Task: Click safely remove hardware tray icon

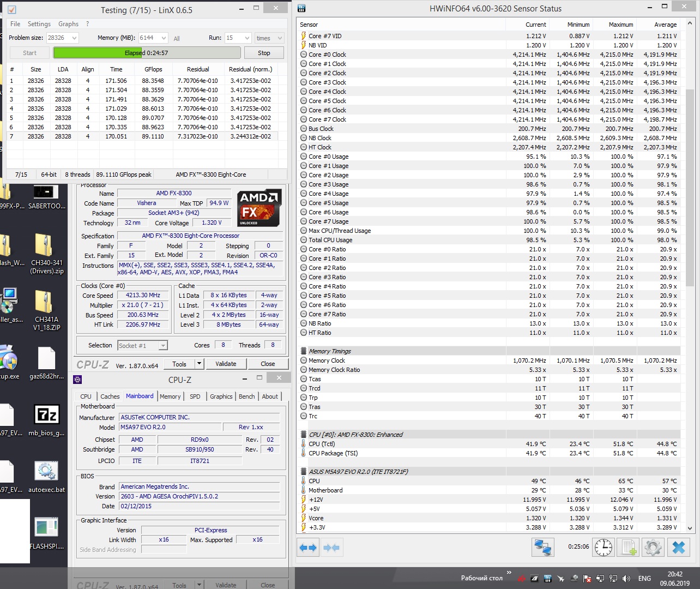Action: click(574, 579)
